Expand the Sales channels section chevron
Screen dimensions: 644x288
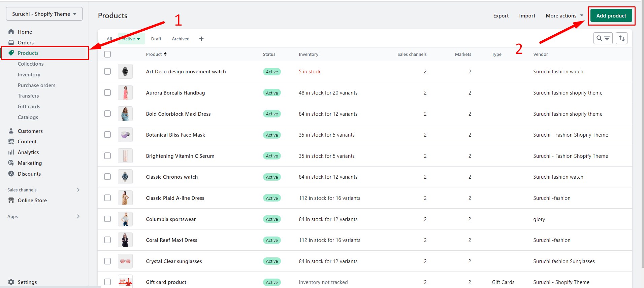coord(78,190)
